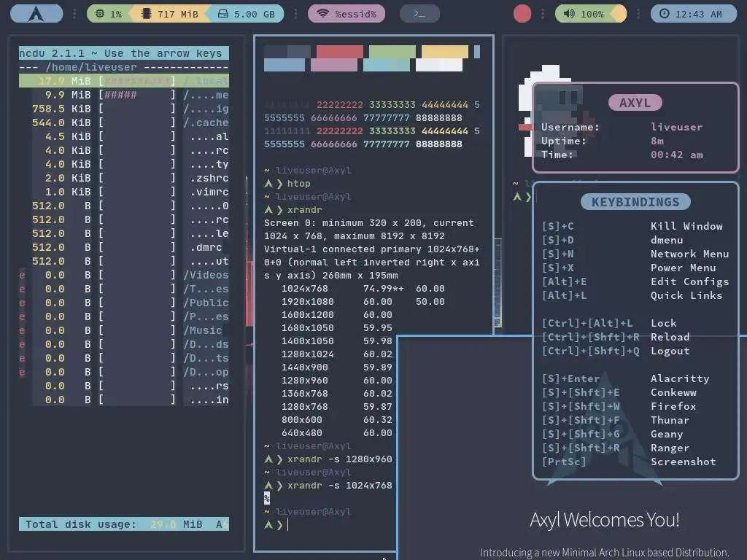Select the /Public row in ncdu
This screenshot has height=560, width=747.
click(x=124, y=303)
